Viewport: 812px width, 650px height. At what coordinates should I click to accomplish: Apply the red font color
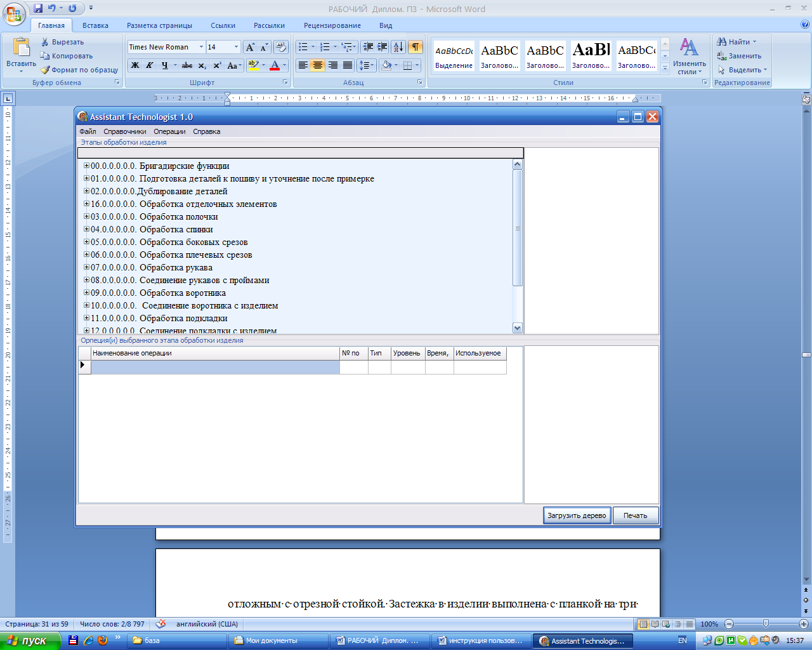click(275, 65)
